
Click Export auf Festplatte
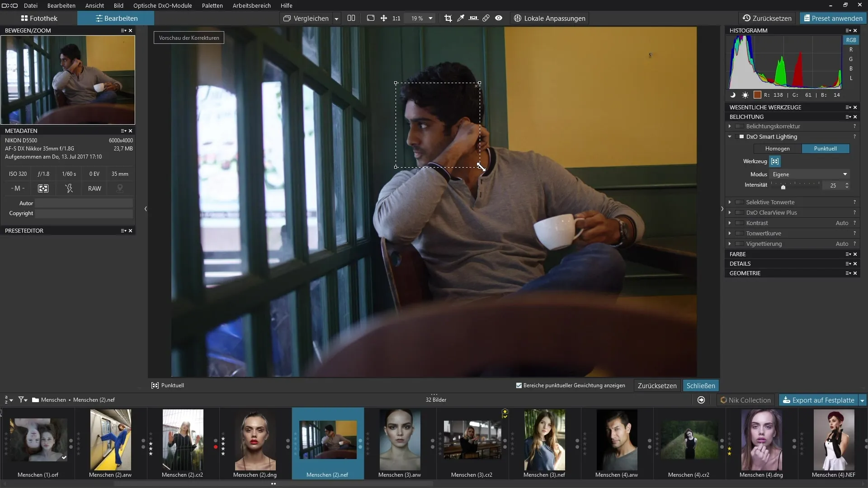[818, 400]
